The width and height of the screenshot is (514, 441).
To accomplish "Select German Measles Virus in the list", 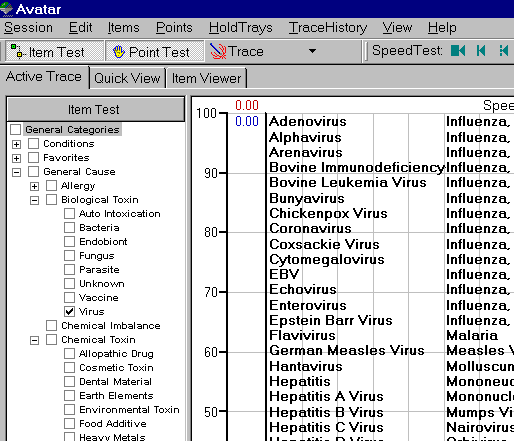I will [x=347, y=350].
